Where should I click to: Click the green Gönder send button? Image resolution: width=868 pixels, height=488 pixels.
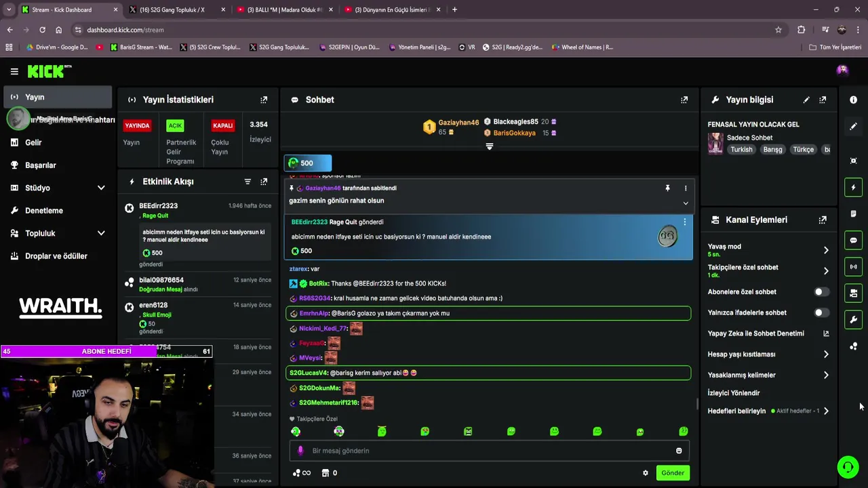[673, 473]
